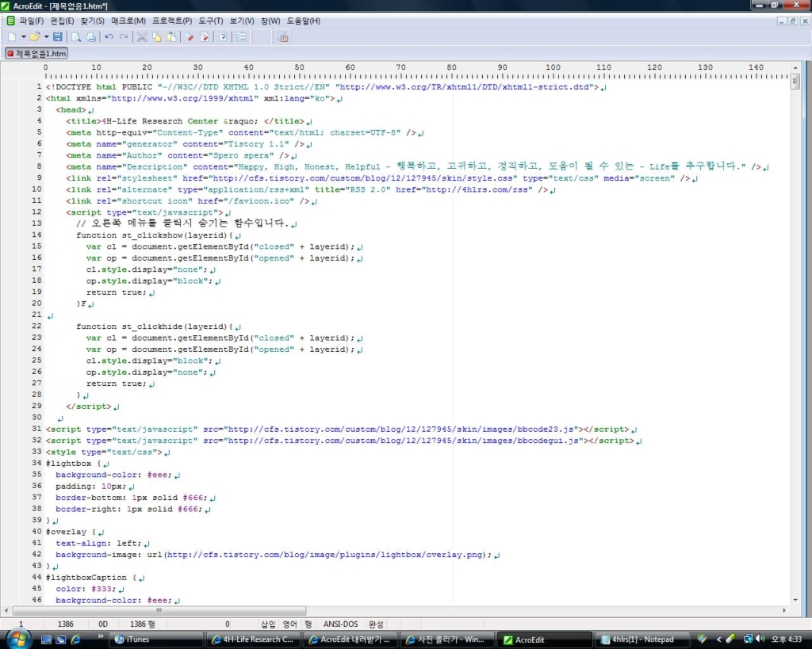Click the window-with-image toolbar icon
This screenshot has height=649, width=812.
point(283,36)
